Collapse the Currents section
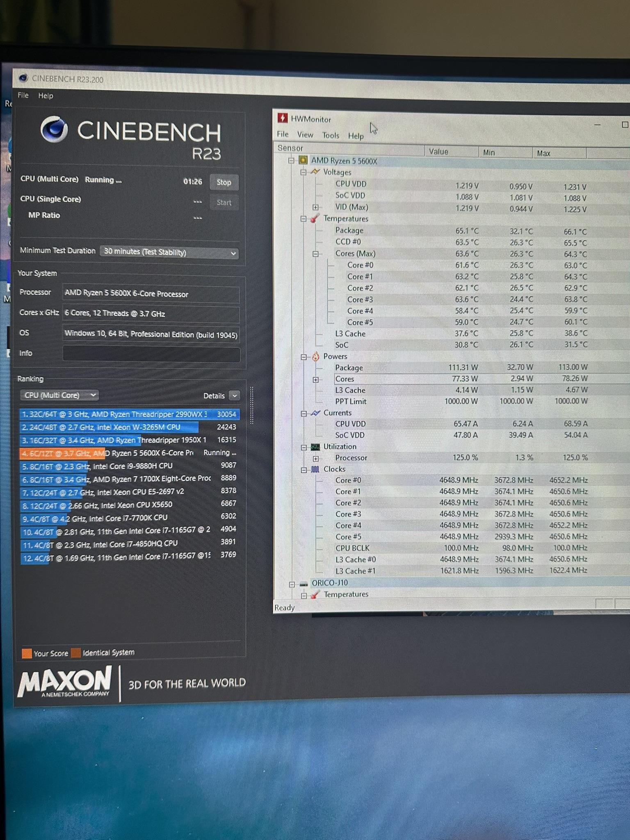The width and height of the screenshot is (630, 840). (304, 413)
